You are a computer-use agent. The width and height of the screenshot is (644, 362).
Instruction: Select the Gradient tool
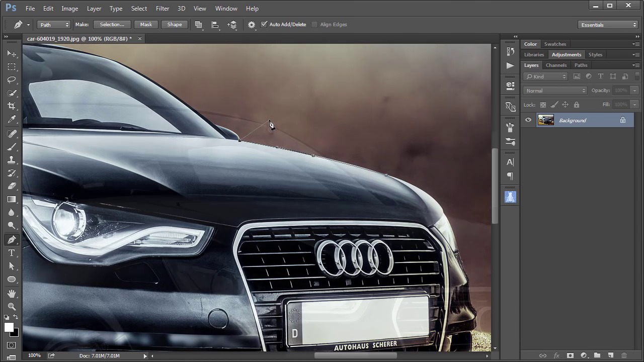pos(12,199)
